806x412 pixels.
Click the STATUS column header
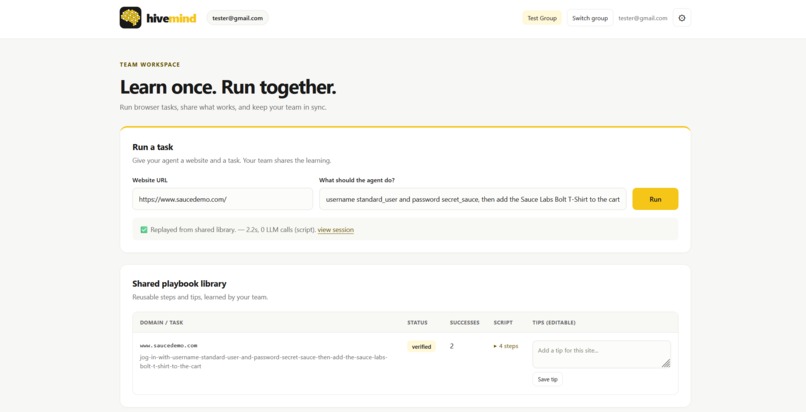pyautogui.click(x=417, y=323)
